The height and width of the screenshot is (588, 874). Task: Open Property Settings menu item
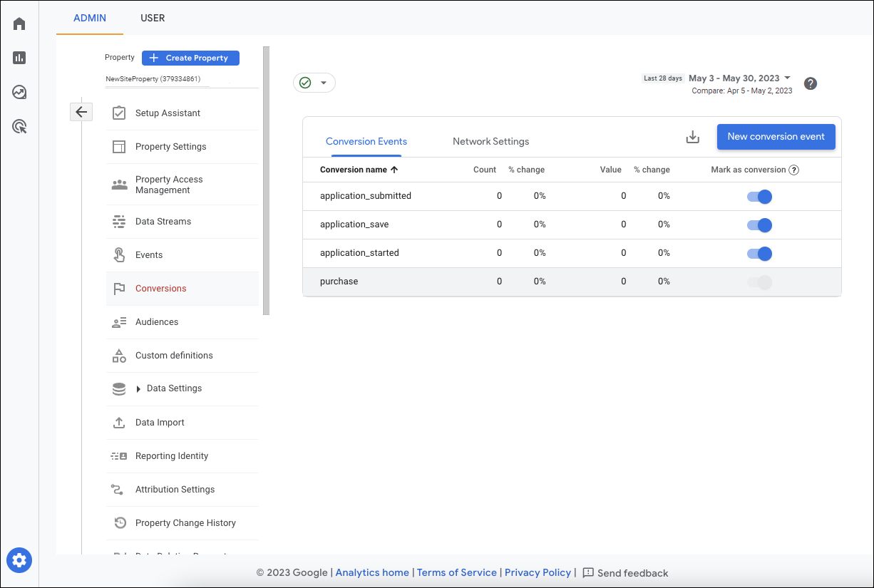point(182,147)
